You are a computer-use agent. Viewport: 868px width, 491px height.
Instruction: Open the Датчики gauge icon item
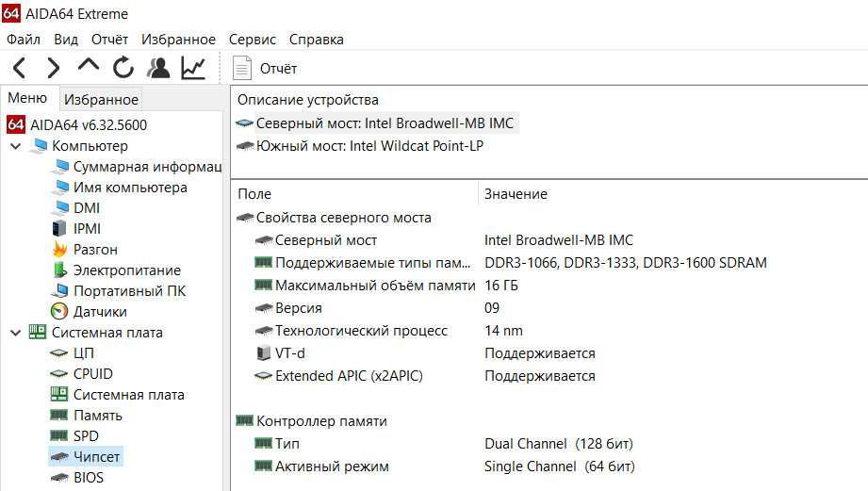click(89, 312)
